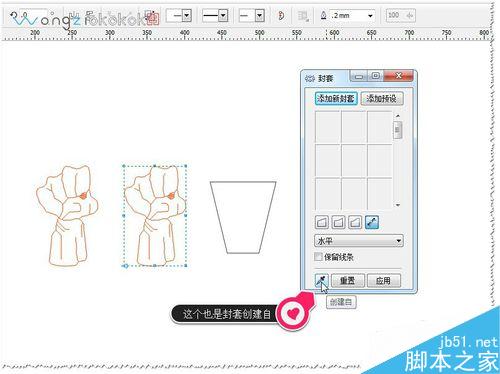This screenshot has width=500, height=374.
Task: Enable the 保留线条 checkbox
Action: [319, 257]
